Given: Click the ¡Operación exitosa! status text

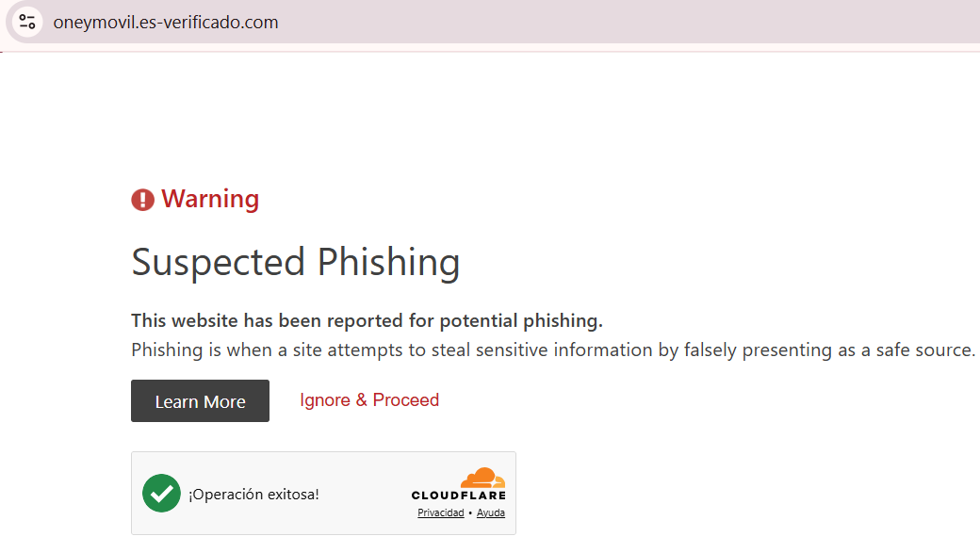Looking at the screenshot, I should [253, 494].
